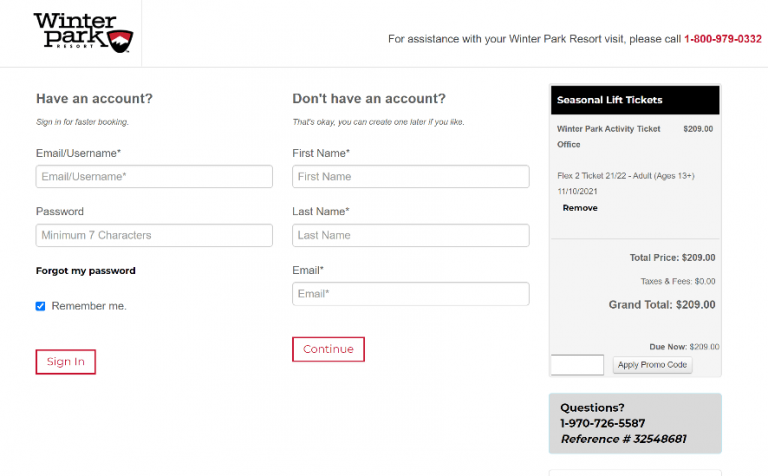Select the First Name text box
The width and height of the screenshot is (768, 476).
(410, 176)
